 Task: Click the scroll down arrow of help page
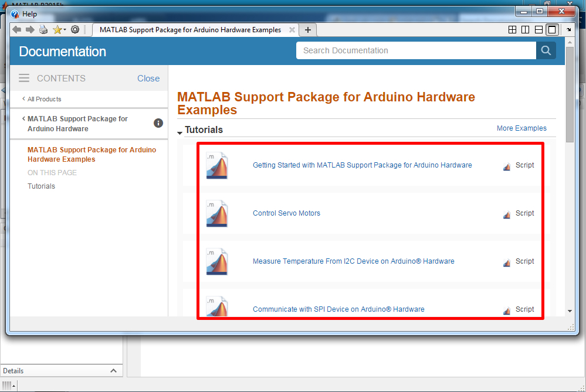pyautogui.click(x=570, y=311)
